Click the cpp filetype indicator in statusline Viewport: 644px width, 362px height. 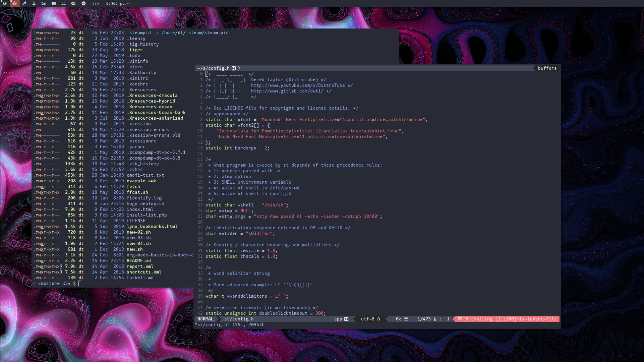tap(338, 319)
